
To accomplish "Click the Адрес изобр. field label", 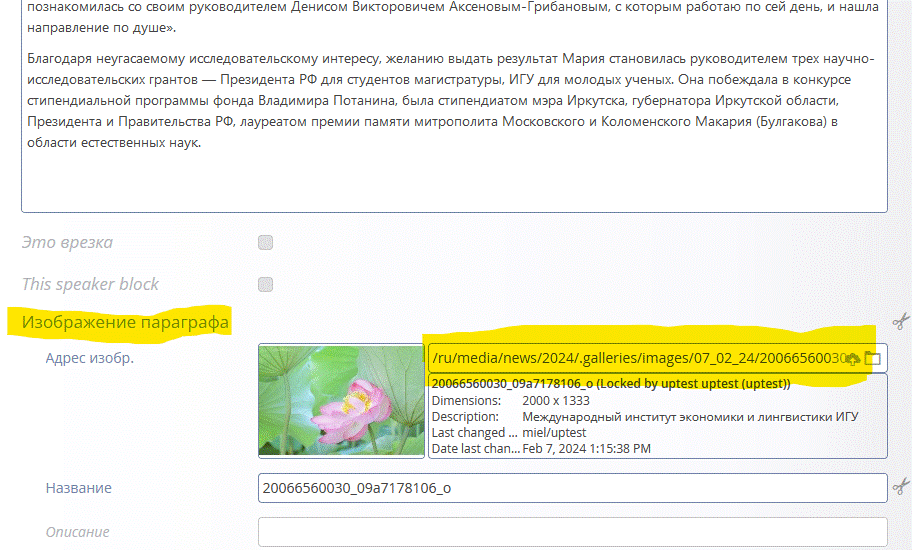I will (x=90, y=358).
